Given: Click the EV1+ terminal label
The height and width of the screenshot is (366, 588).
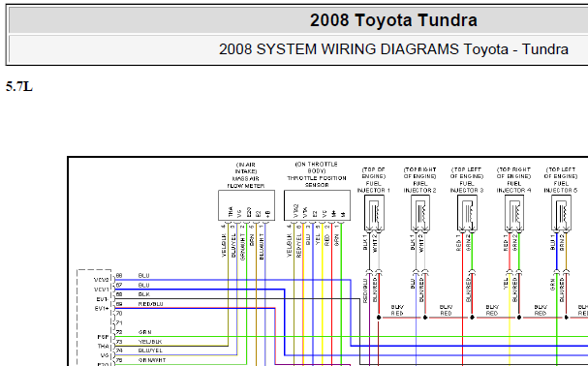Looking at the screenshot, I should tap(102, 309).
